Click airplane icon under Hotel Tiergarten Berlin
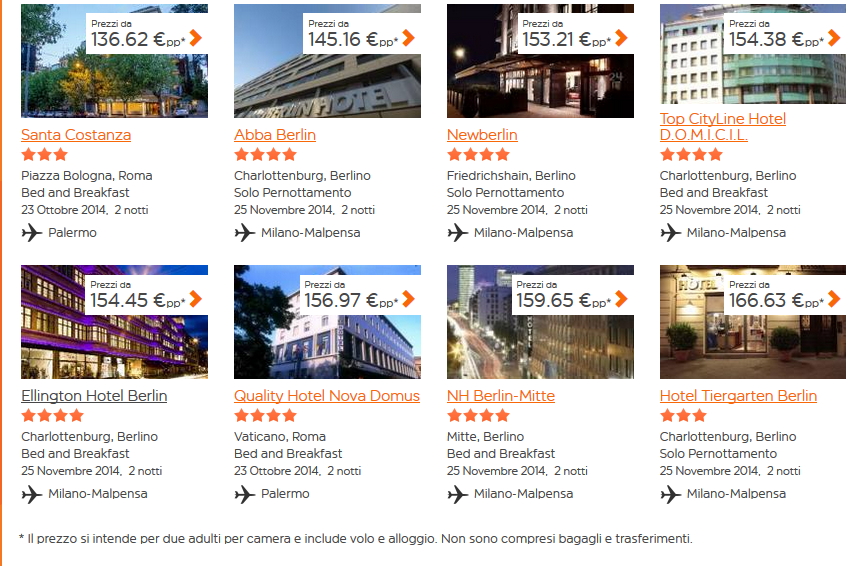865x566 pixels. tap(671, 494)
